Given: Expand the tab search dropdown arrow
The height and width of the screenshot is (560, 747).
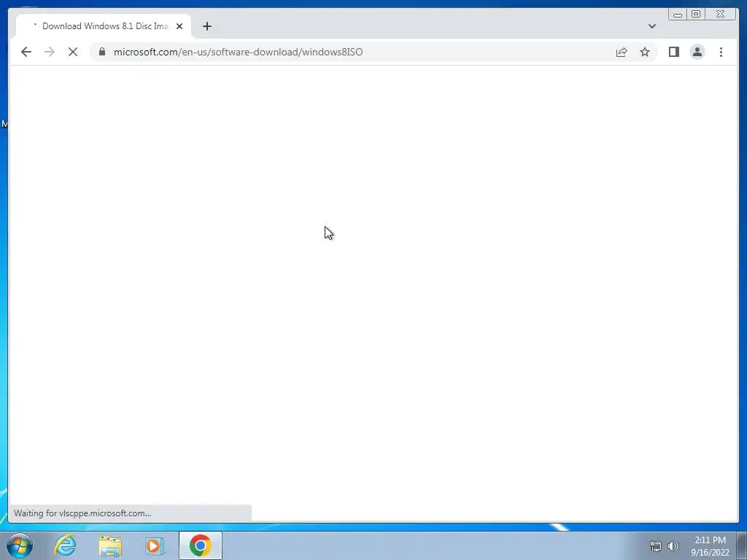Looking at the screenshot, I should 652,26.
